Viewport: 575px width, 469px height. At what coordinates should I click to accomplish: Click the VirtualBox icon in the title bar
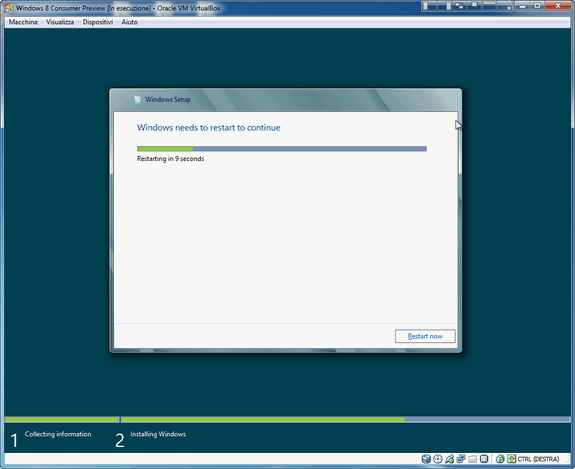8,8
